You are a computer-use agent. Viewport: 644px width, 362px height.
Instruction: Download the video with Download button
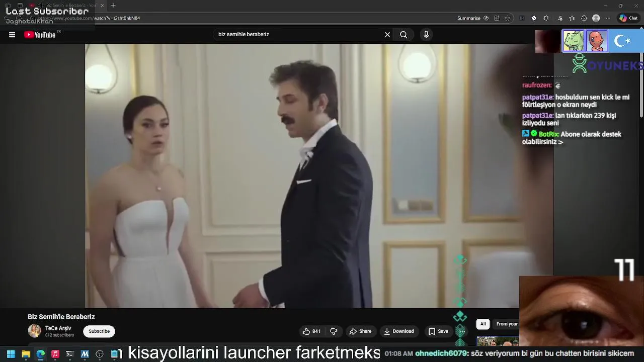pyautogui.click(x=398, y=331)
